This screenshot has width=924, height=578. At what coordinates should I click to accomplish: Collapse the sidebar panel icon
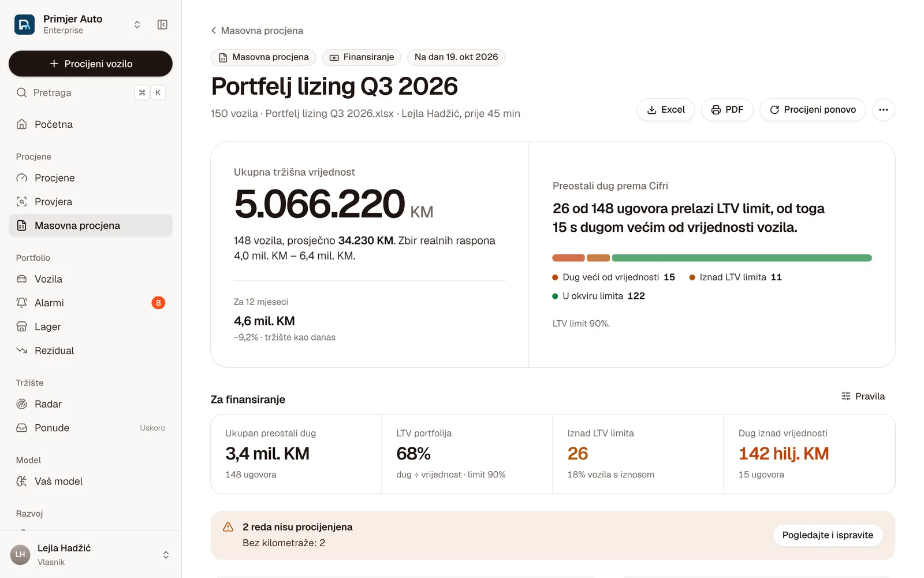pos(162,24)
